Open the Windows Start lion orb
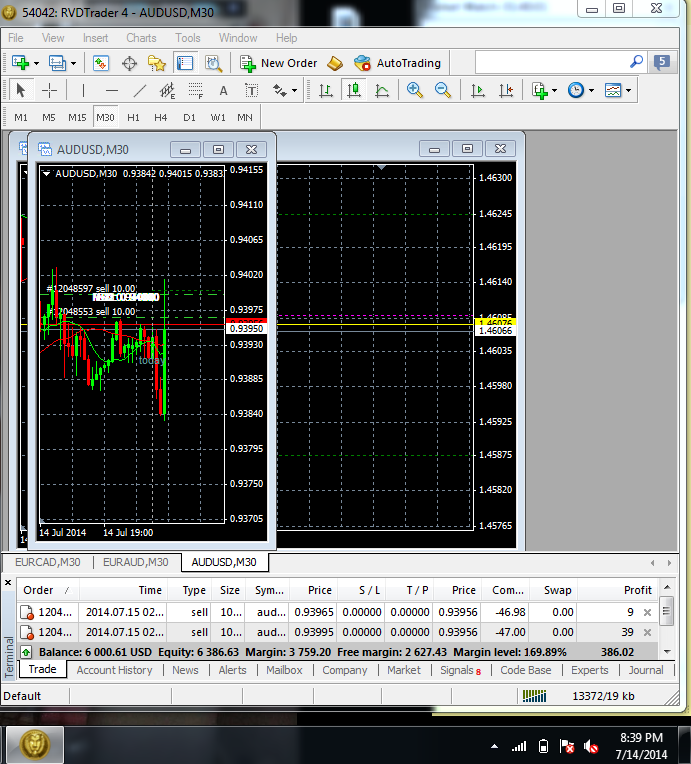Viewport: 691px width, 764px height. pos(35,745)
